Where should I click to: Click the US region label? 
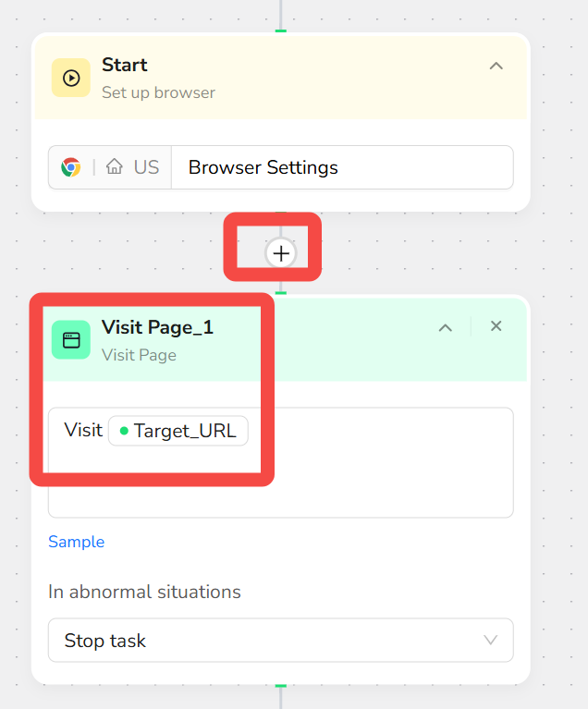147,167
